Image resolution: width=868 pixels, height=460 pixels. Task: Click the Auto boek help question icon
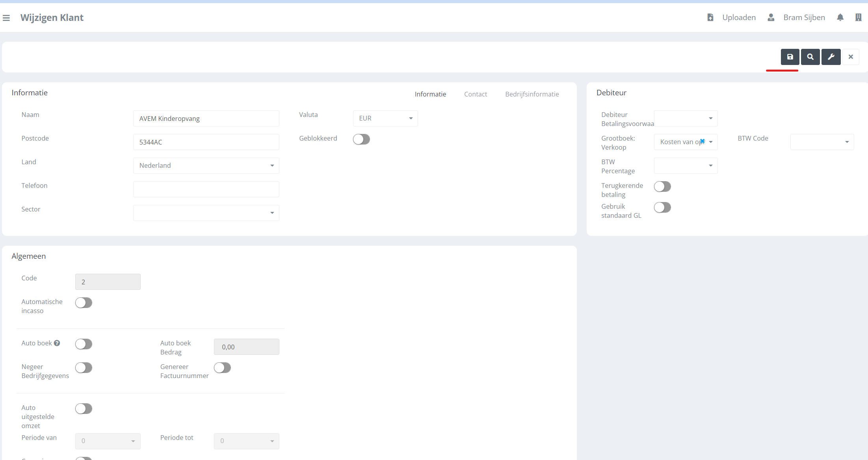point(57,343)
